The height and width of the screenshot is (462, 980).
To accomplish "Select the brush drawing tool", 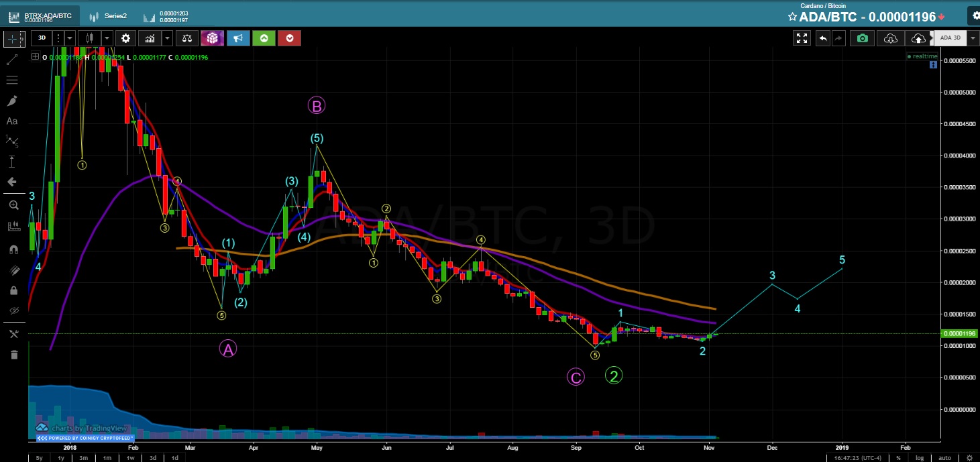I will point(12,101).
